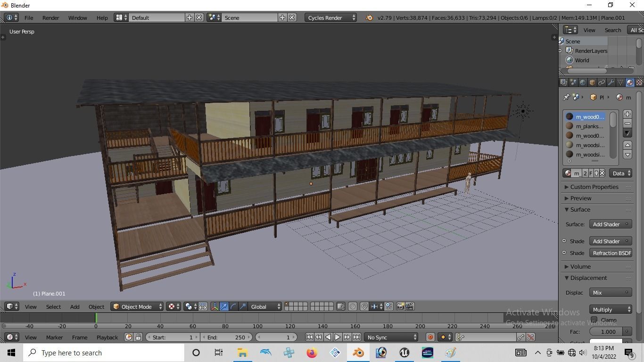Move material slot up arrow
The image size is (644, 362).
627,145
